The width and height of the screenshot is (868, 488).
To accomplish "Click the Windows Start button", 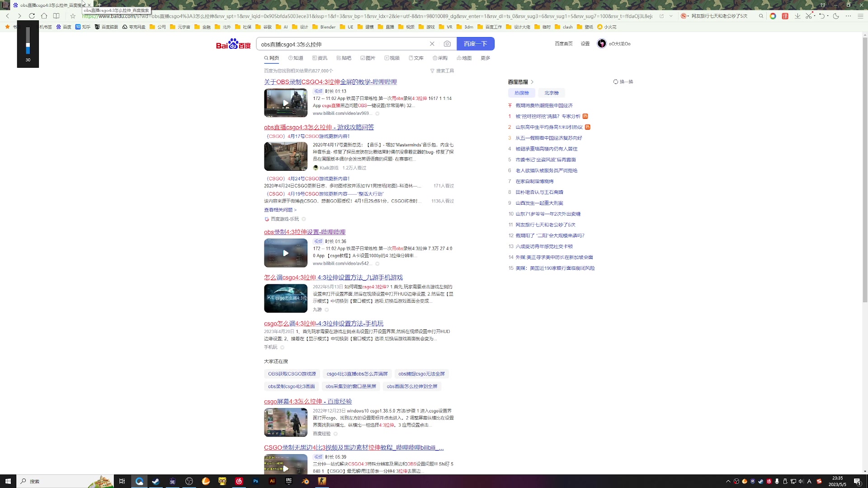I will [x=8, y=481].
